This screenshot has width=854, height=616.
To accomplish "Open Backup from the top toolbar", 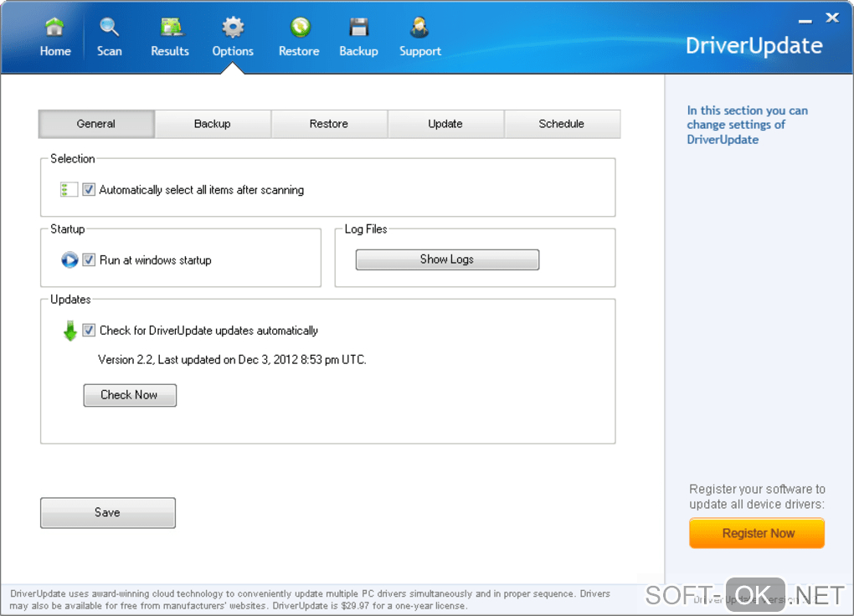I will coord(358,37).
